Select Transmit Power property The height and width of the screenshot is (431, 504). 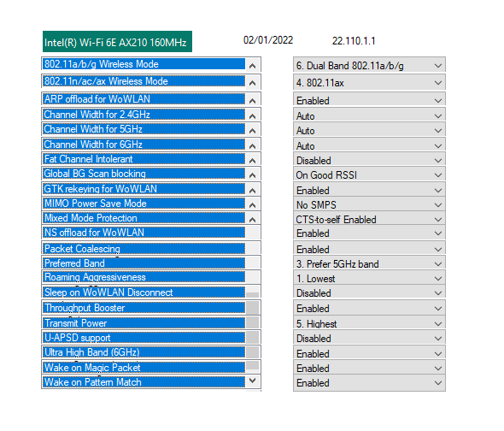tap(144, 323)
